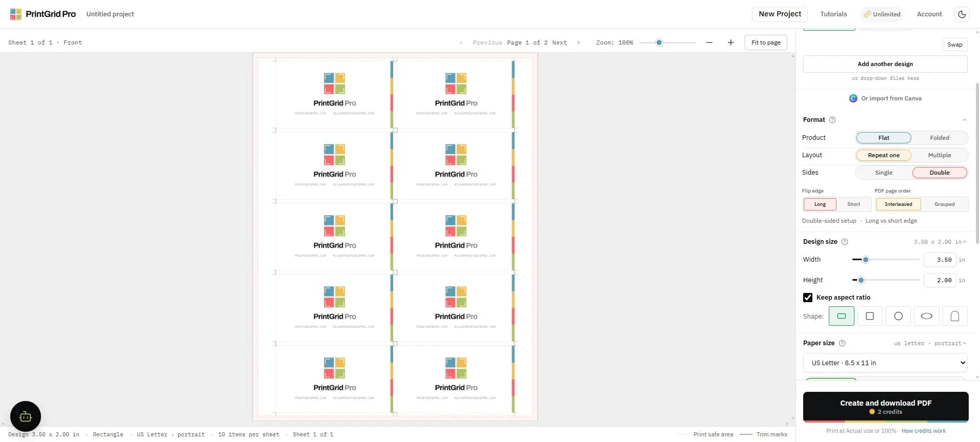Click the PrintGrid Pro logo icon in header
This screenshot has height=442, width=980.
coord(16,14)
